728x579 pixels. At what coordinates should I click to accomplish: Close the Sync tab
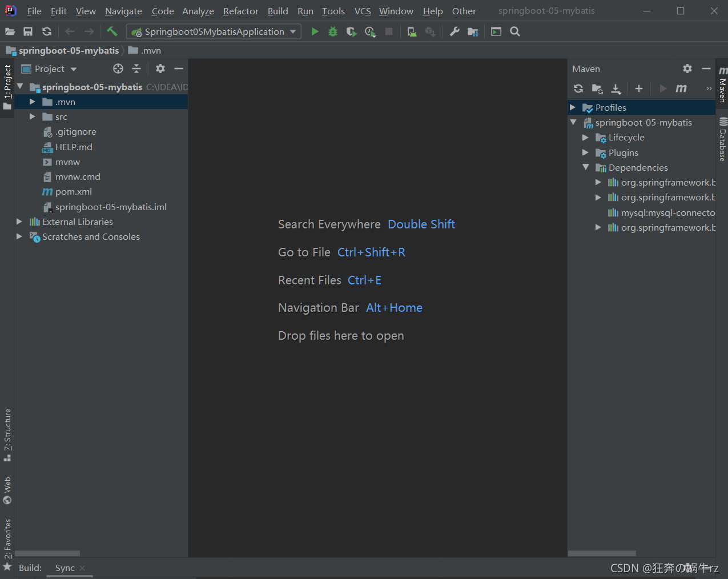point(83,568)
